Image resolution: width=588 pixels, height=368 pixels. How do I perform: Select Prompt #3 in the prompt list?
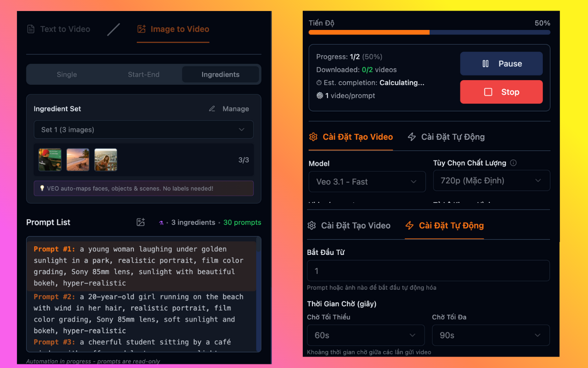point(141,344)
